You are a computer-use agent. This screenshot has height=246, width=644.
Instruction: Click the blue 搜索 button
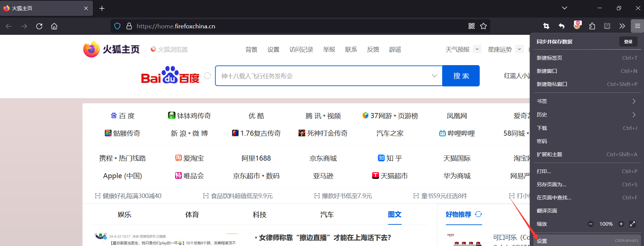[461, 76]
